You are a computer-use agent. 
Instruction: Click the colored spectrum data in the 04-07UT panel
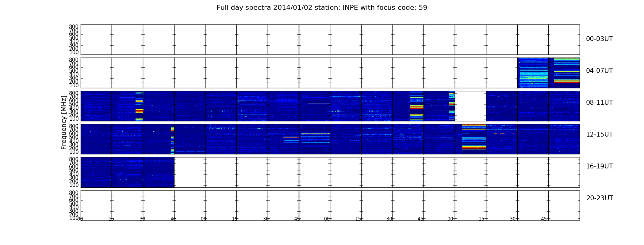[x=548, y=73]
